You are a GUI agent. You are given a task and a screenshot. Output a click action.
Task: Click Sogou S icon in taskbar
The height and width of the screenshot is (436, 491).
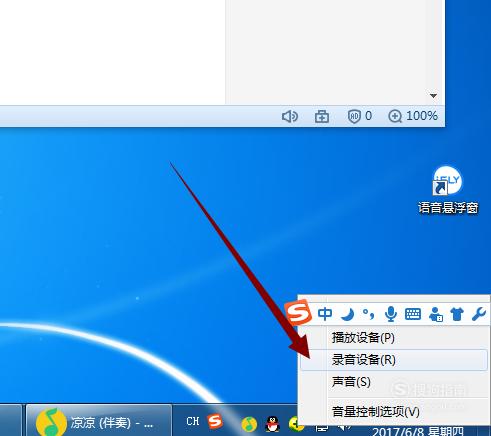pos(215,421)
